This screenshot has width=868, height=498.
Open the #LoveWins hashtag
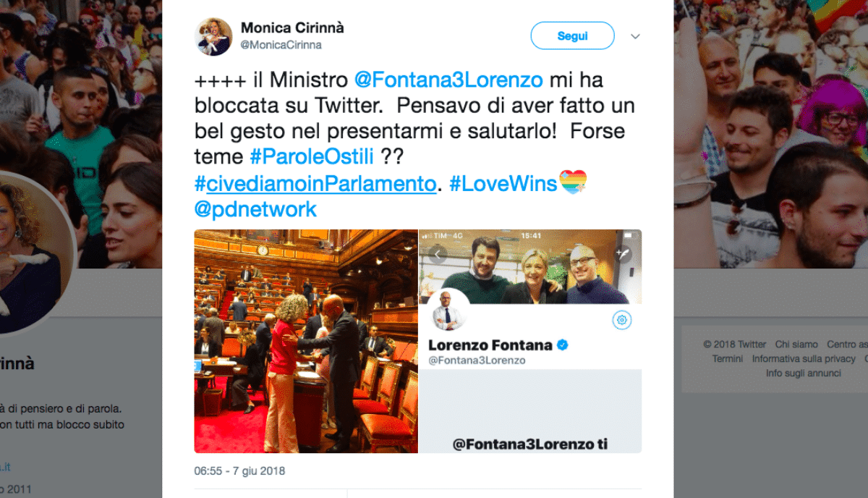pyautogui.click(x=503, y=184)
